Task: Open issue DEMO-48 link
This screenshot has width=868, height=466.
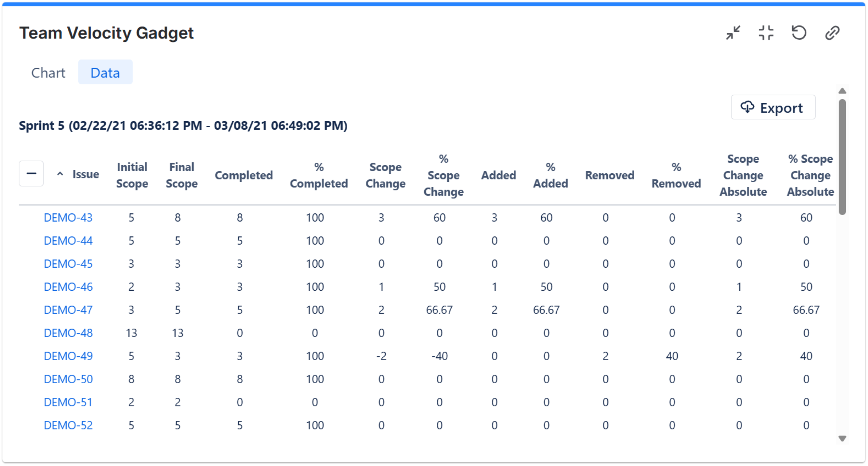Action: pyautogui.click(x=68, y=333)
